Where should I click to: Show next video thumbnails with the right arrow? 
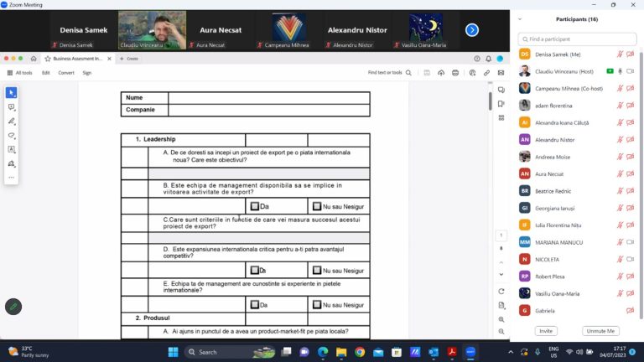pos(472,30)
